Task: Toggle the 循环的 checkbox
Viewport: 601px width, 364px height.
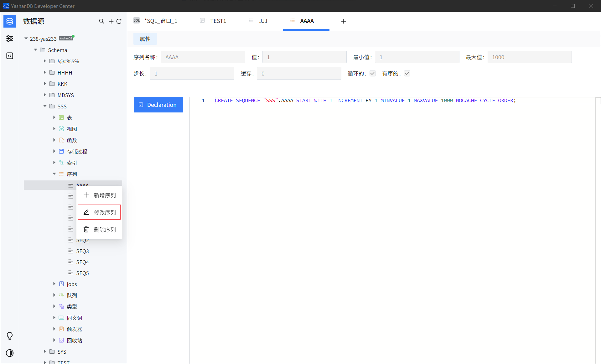Action: 373,73
